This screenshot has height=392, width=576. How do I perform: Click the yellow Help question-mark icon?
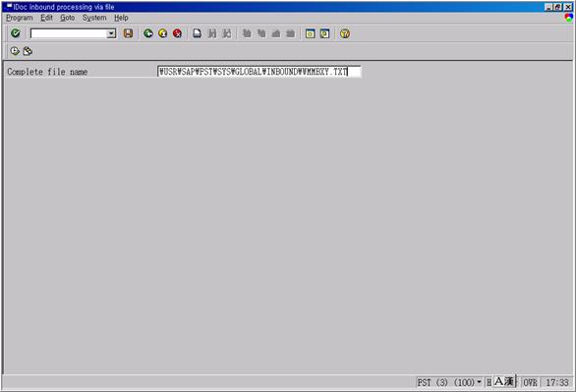click(x=345, y=33)
